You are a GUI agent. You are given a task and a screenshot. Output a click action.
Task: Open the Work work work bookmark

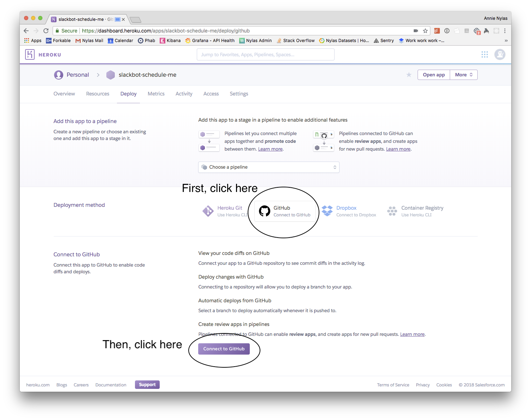(421, 41)
